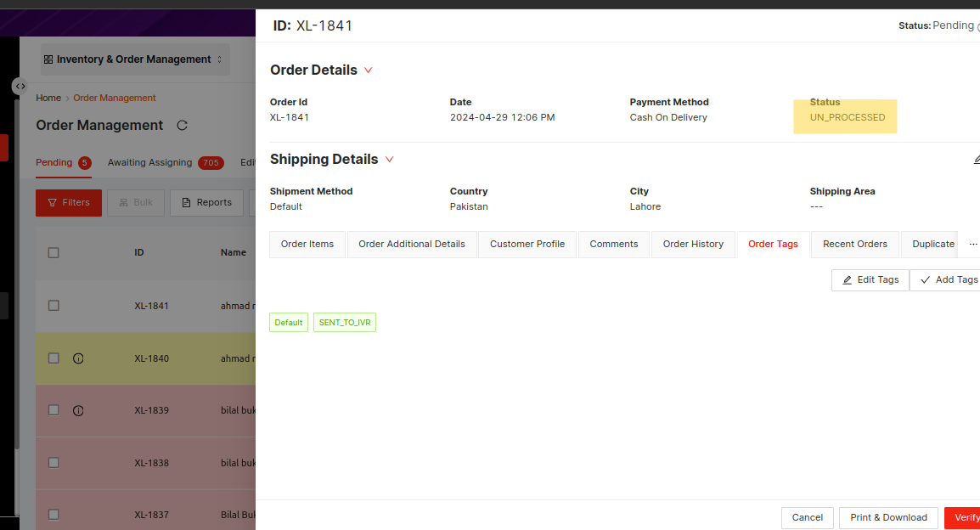Image resolution: width=980 pixels, height=530 pixels.
Task: Collapse the Shipping Details section chevron
Action: 390,160
